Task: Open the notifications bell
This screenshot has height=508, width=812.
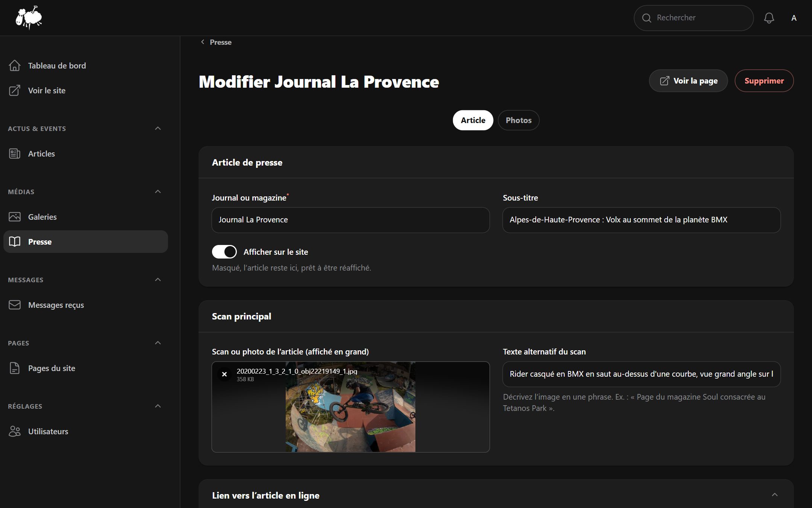Action: pos(769,18)
